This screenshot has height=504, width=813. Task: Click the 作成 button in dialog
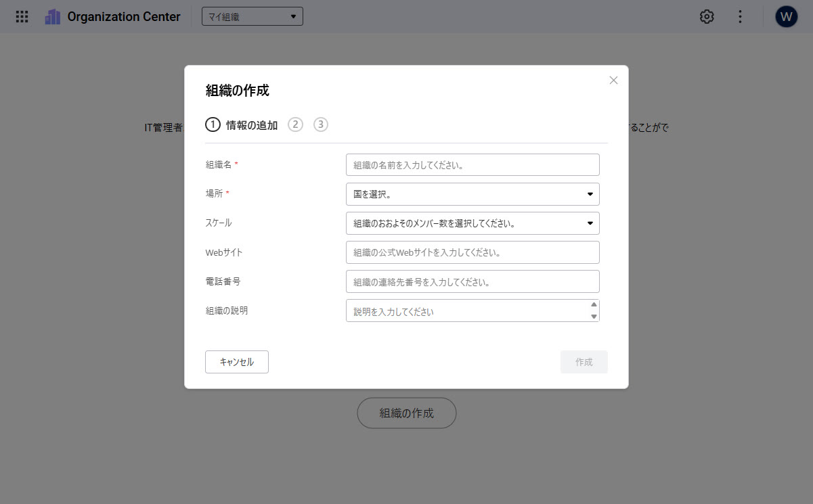click(584, 362)
